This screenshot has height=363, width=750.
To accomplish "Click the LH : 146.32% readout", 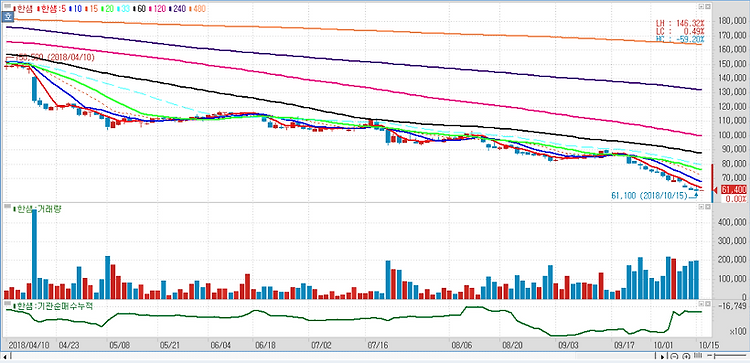I will [680, 23].
